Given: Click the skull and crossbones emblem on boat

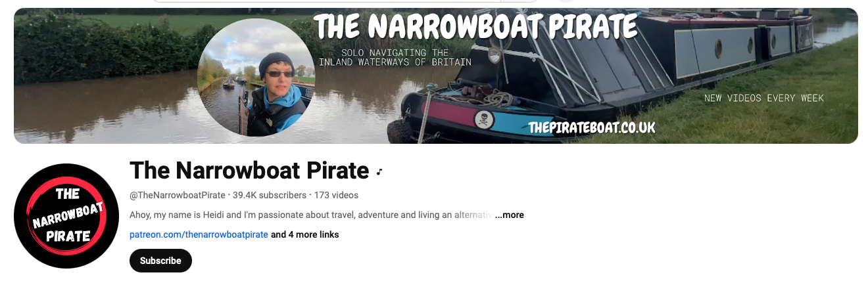Looking at the screenshot, I should click(x=483, y=119).
